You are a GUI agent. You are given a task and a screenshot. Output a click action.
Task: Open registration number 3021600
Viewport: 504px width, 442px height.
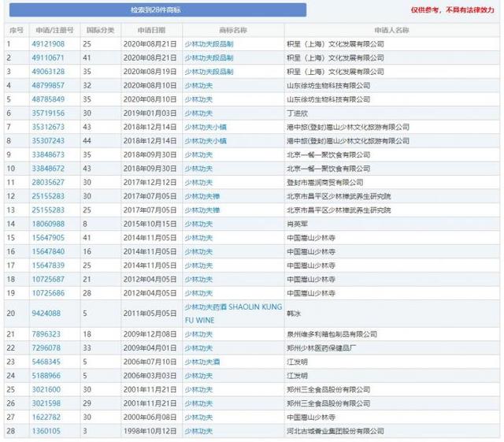coord(45,389)
